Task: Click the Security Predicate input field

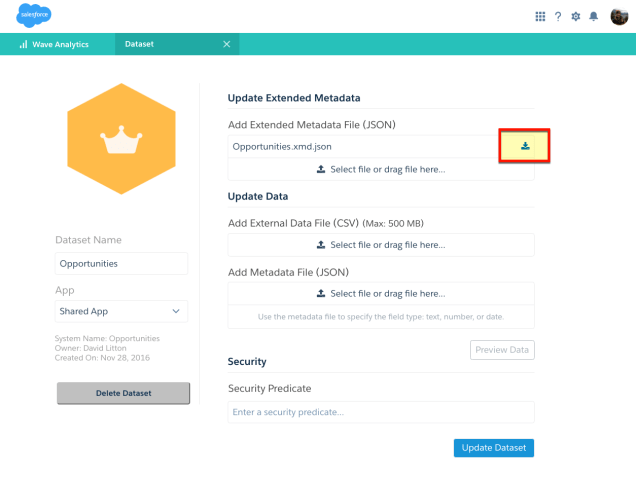Action: point(381,412)
